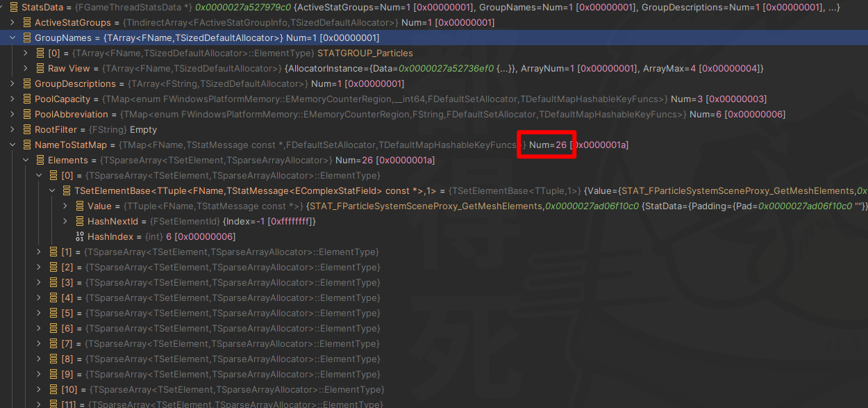This screenshot has height=408, width=868.
Task: Click the icon of sparse array element [5]
Action: coord(53,313)
